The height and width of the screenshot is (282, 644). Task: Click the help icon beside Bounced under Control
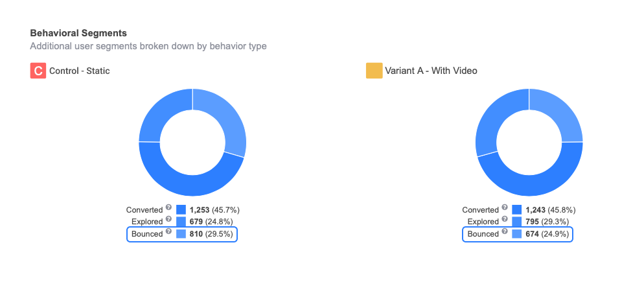click(168, 231)
